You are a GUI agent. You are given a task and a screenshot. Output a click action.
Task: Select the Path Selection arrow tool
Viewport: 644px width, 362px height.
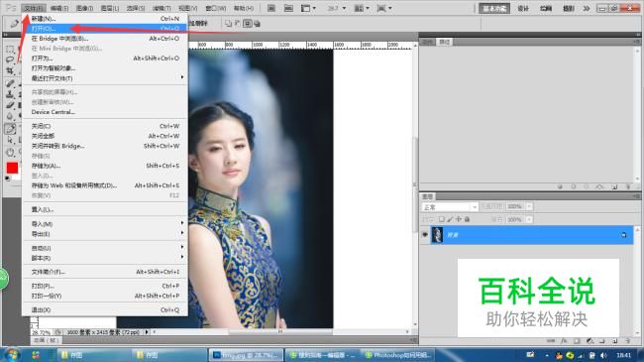point(10,141)
